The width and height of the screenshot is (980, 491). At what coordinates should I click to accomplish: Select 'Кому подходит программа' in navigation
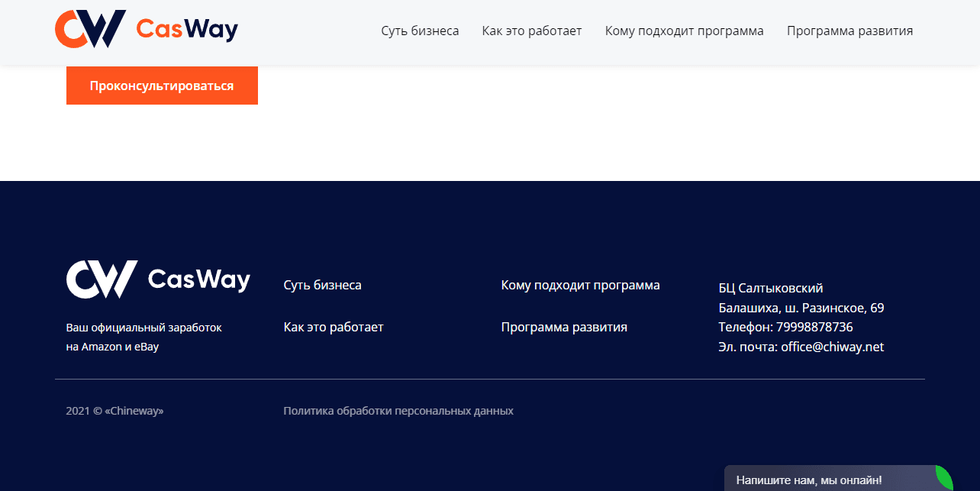click(684, 31)
